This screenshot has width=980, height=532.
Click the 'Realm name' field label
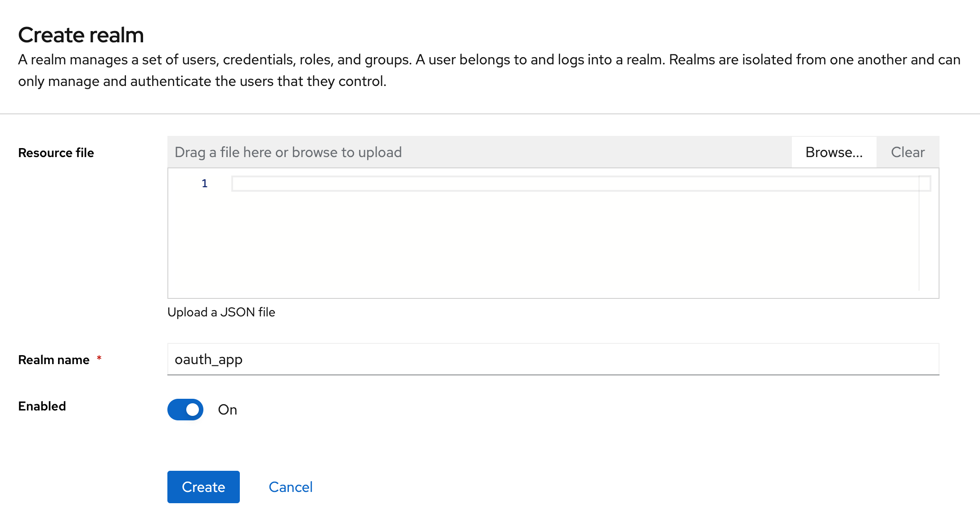[54, 360]
